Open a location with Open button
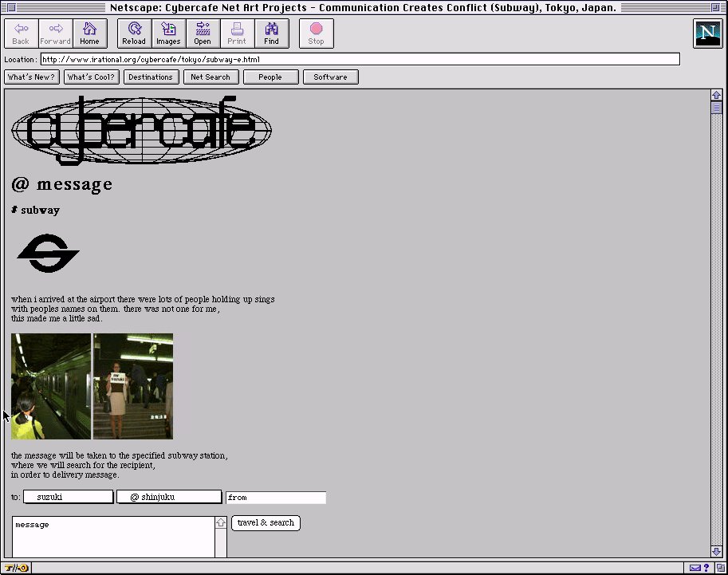 [203, 33]
